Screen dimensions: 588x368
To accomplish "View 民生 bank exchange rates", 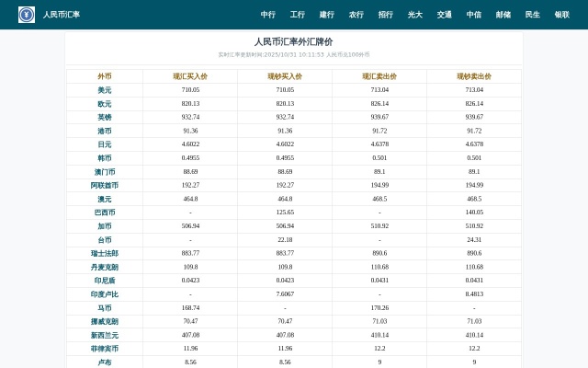I will point(533,15).
